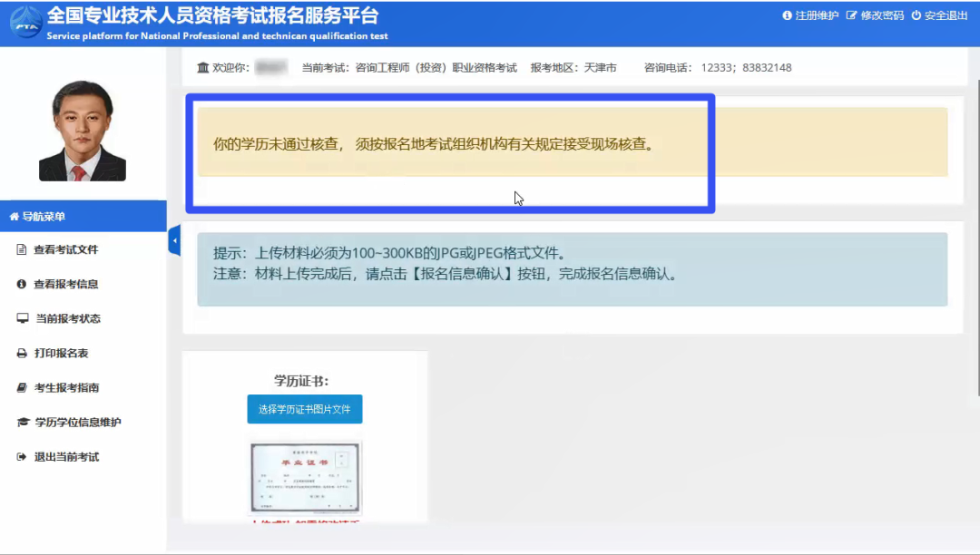Click the graduation certificate thumbnail
Image resolution: width=980 pixels, height=555 pixels.
pyautogui.click(x=305, y=478)
